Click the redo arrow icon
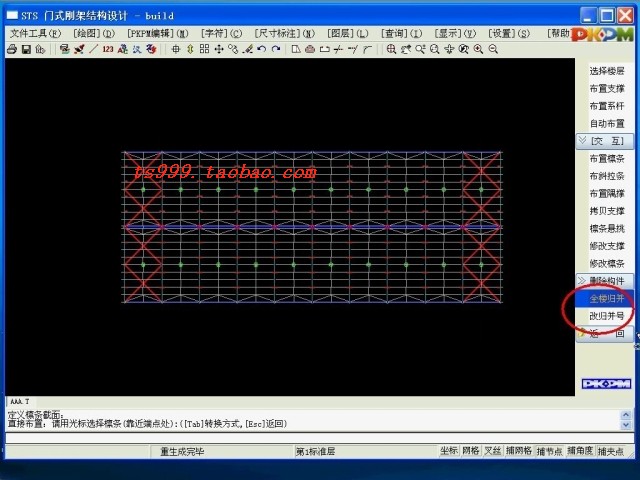Viewport: 640px width, 480px height. click(x=276, y=49)
